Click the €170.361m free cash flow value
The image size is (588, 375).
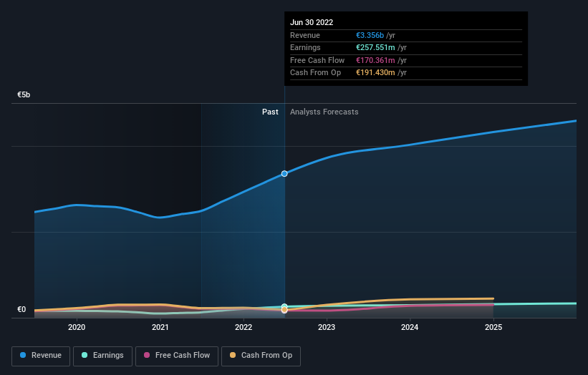click(x=375, y=60)
